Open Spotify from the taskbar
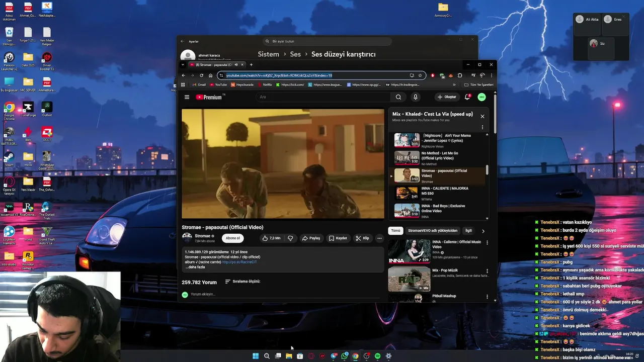The height and width of the screenshot is (362, 644). point(377,356)
